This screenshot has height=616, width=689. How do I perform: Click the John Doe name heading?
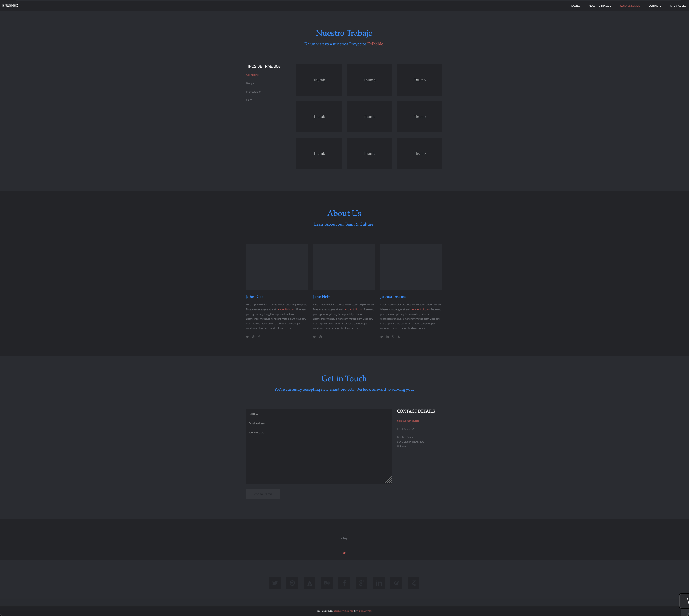[254, 297]
